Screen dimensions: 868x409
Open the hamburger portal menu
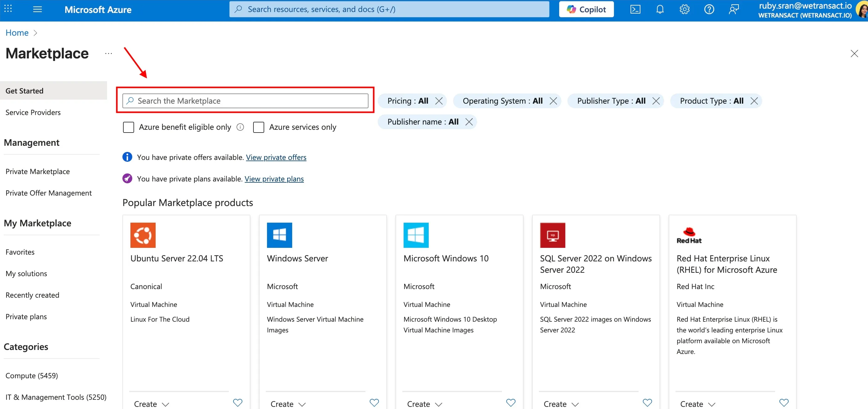click(38, 9)
